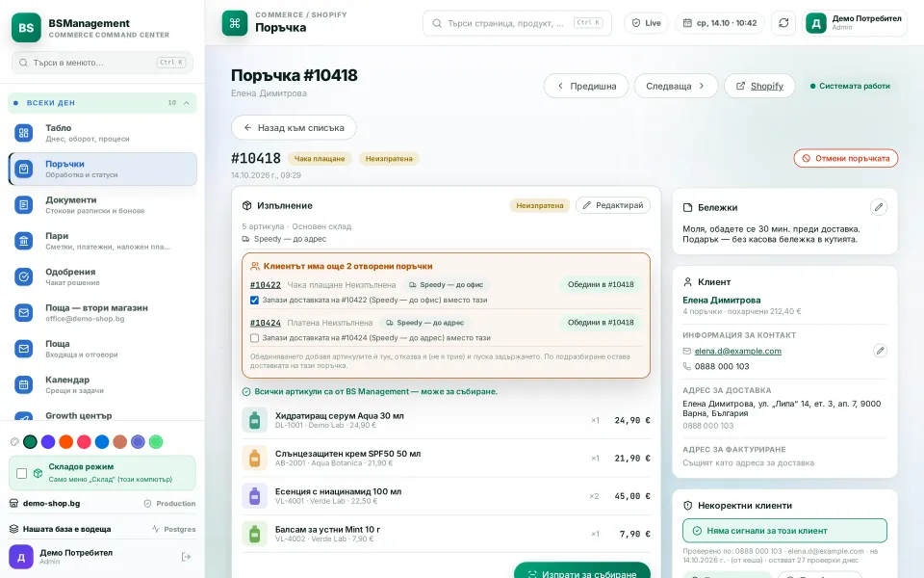Open Табло dashboard icon

tap(23, 133)
